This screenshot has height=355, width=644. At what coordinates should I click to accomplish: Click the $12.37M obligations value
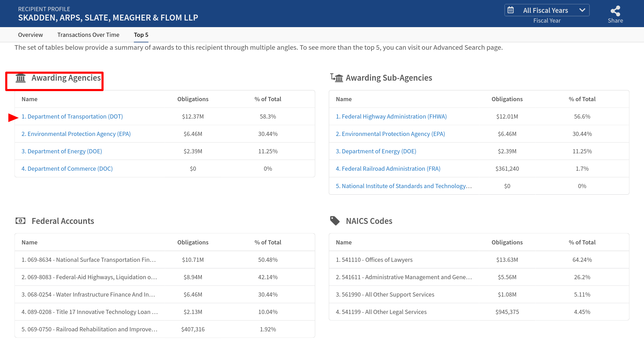pos(193,116)
